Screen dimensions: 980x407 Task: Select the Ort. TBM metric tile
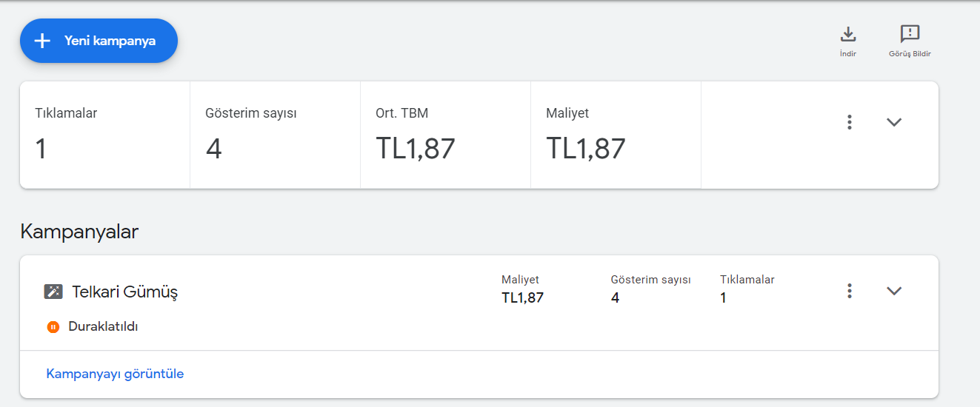click(446, 135)
